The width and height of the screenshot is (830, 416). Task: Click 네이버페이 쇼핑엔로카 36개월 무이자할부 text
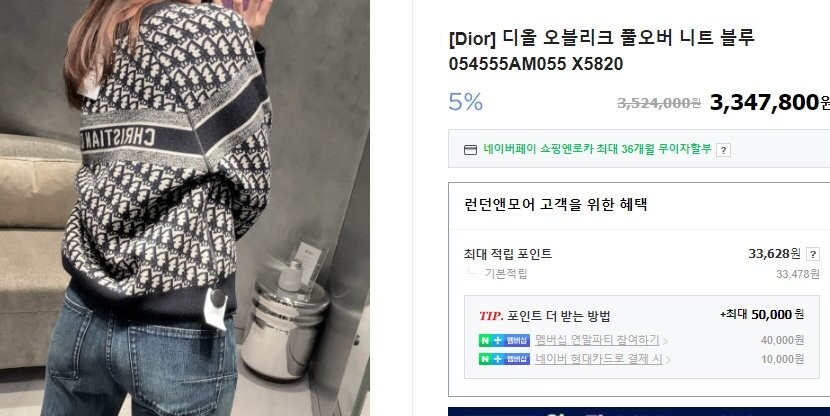pos(597,149)
